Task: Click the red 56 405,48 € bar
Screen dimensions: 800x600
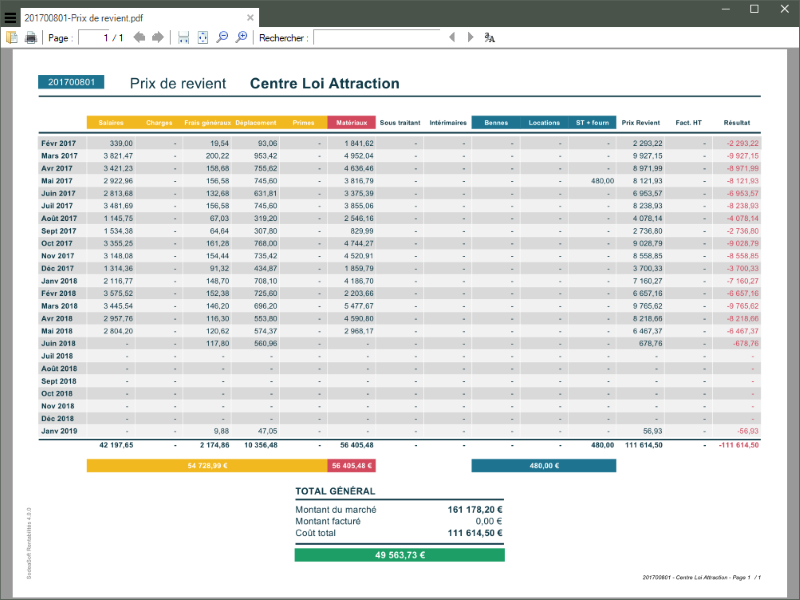Action: pyautogui.click(x=352, y=465)
